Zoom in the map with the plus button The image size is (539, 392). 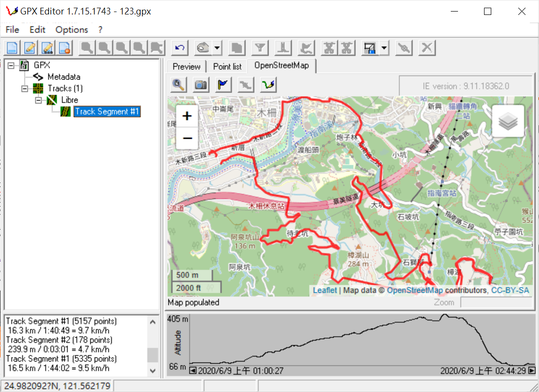point(187,116)
